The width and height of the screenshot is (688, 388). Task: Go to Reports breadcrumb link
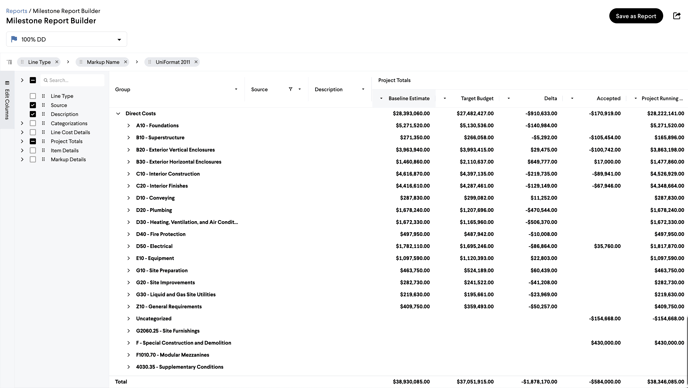[x=16, y=11]
